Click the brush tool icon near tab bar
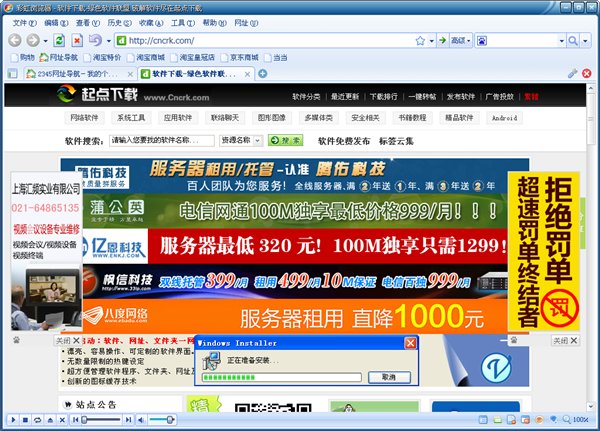Screen dimensions: 600x431 [572, 73]
